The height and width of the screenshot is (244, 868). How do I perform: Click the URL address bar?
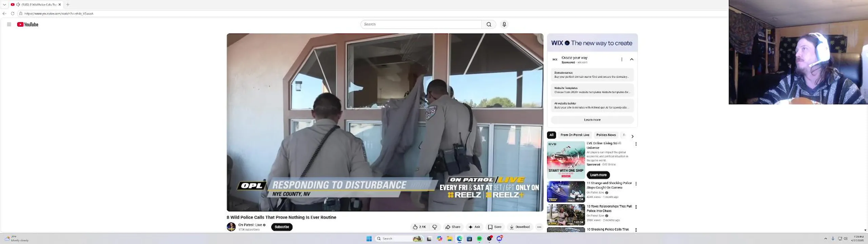[373, 14]
